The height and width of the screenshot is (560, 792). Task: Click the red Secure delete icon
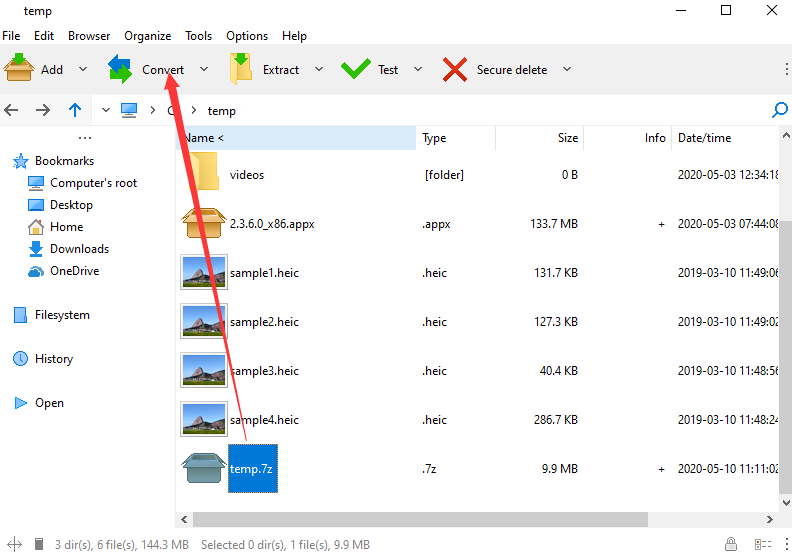pos(455,69)
